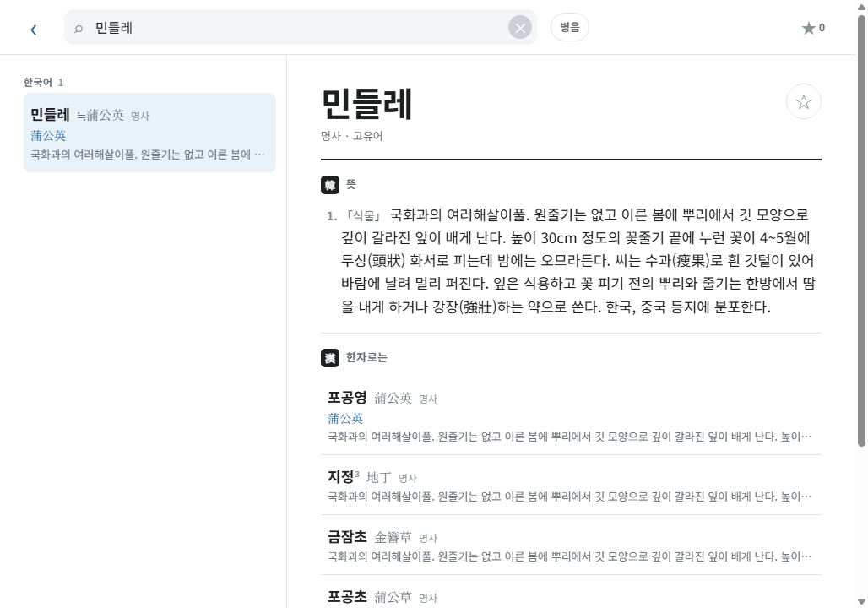Click the 「식물」 category tag in definition
The image size is (868, 608).
364,215
